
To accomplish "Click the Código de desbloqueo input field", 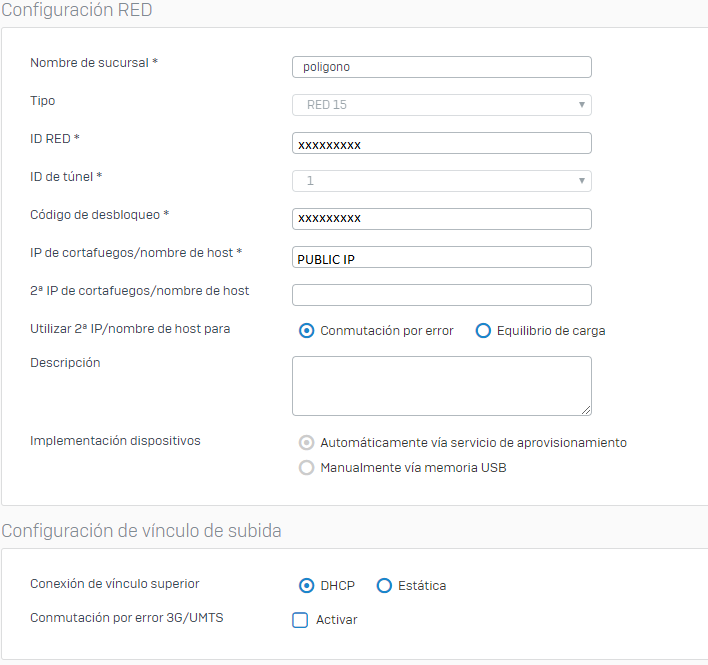I will point(442,219).
